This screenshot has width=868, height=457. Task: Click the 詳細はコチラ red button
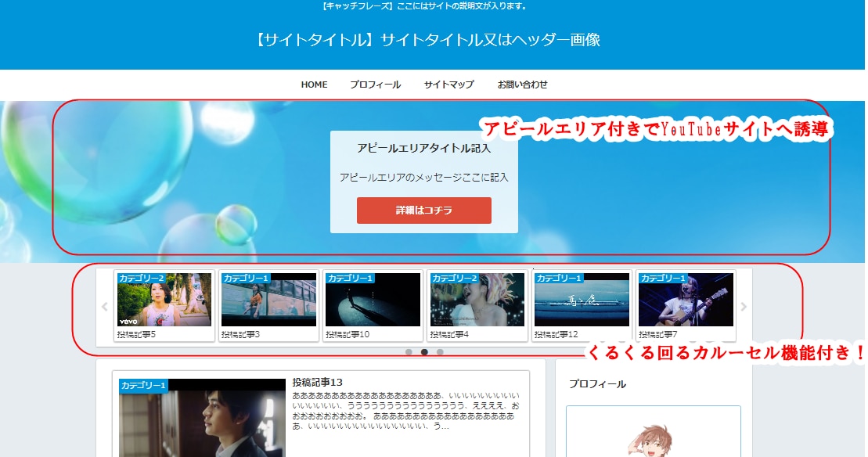[x=424, y=211]
